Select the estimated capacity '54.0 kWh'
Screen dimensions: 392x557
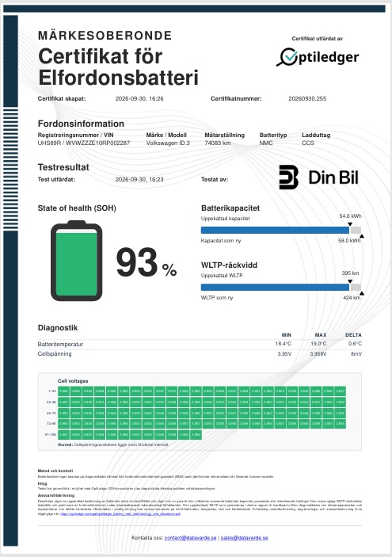click(x=351, y=216)
